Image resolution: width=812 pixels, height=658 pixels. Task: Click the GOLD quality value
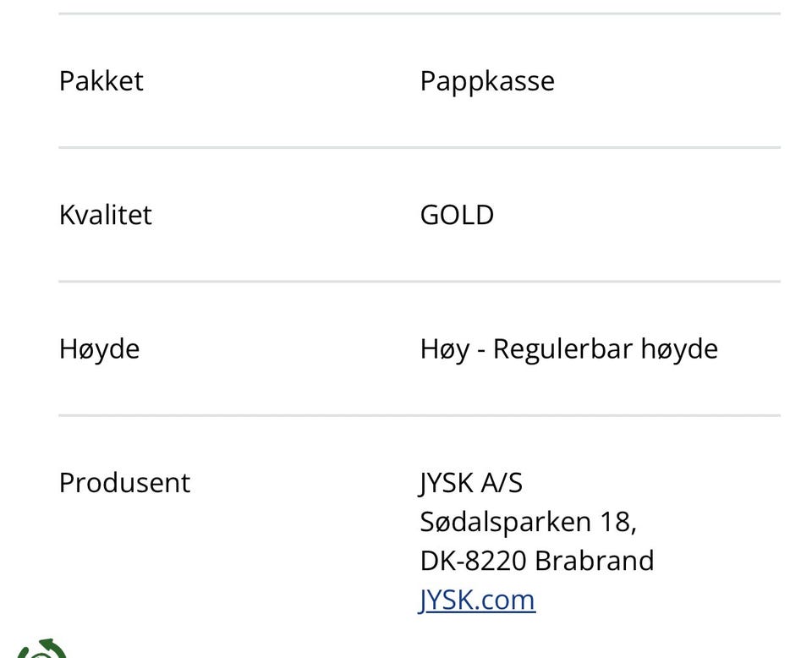(x=457, y=215)
